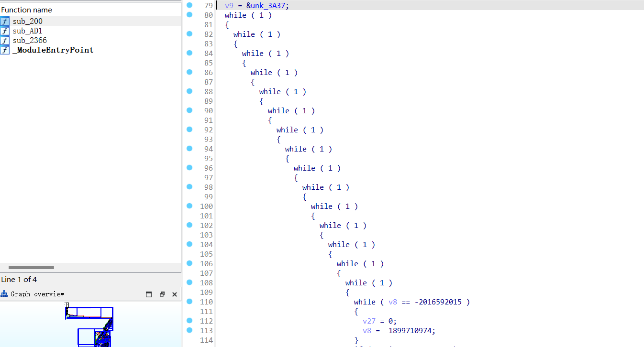The width and height of the screenshot is (644, 347).
Task: Toggle breakpoint dot on line 106
Action: click(189, 263)
